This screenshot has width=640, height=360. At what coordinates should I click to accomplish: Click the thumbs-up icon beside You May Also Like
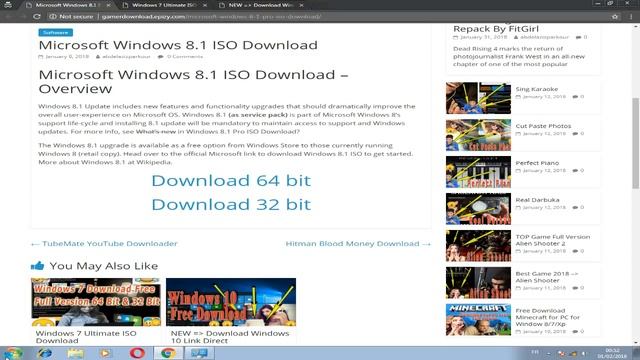click(x=38, y=266)
